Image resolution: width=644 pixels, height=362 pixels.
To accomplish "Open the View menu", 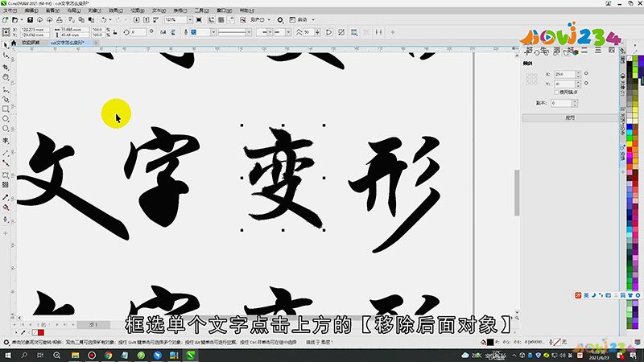I will pos(52,10).
